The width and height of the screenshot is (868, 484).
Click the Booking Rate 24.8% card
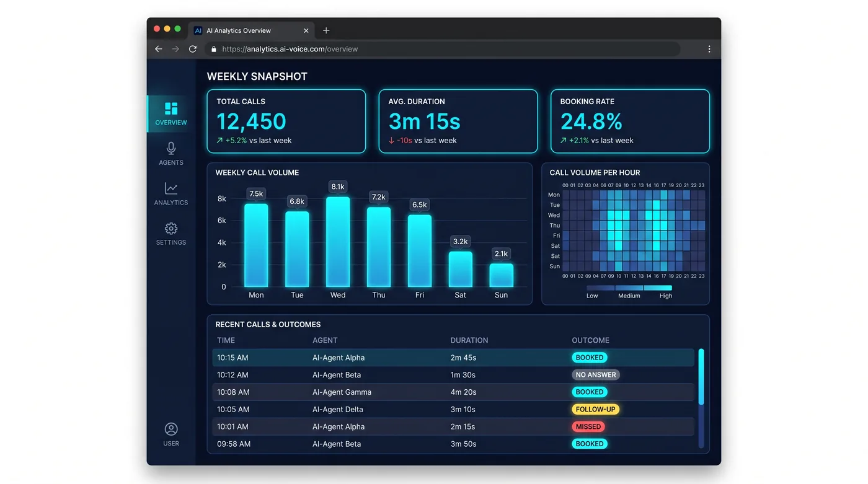(x=630, y=121)
